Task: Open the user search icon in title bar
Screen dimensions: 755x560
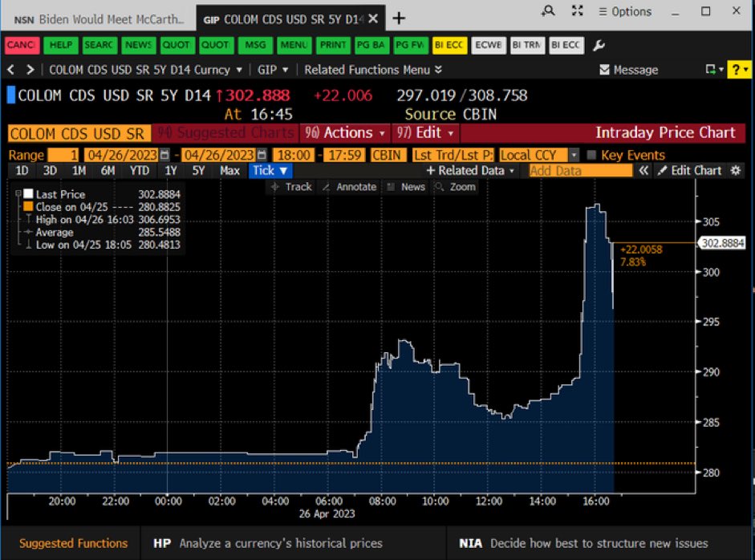Action: pyautogui.click(x=548, y=10)
